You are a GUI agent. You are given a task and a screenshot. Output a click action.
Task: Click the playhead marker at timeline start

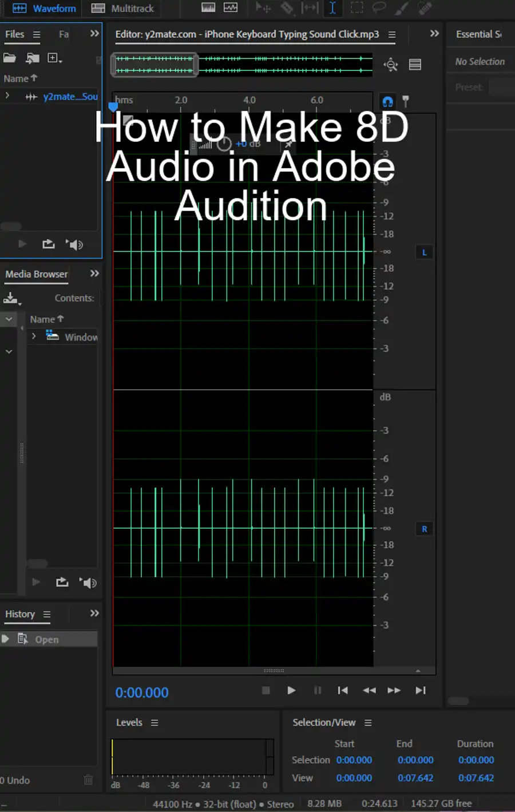coord(113,106)
